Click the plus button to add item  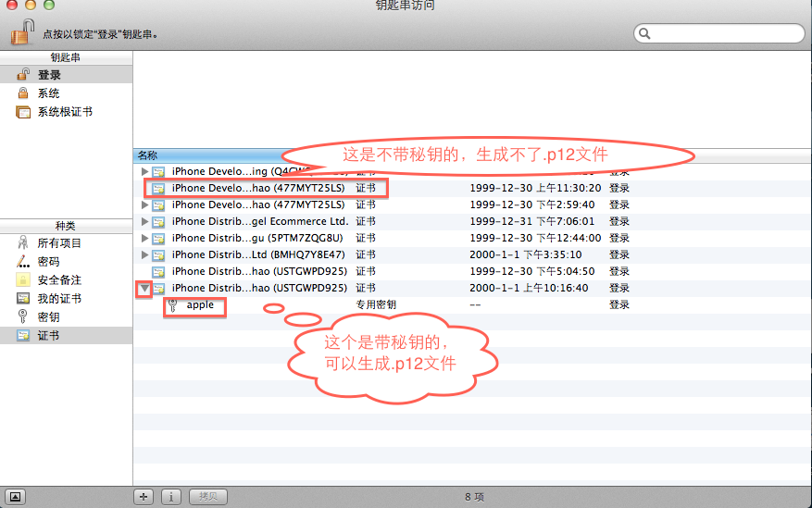click(144, 497)
